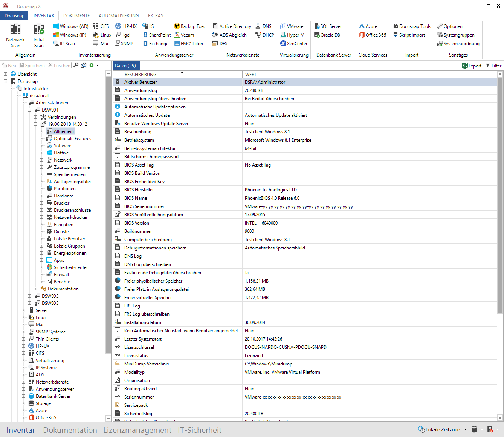This screenshot has height=437, width=504.
Task: Open Docusnap Tools import
Action: coord(412,26)
